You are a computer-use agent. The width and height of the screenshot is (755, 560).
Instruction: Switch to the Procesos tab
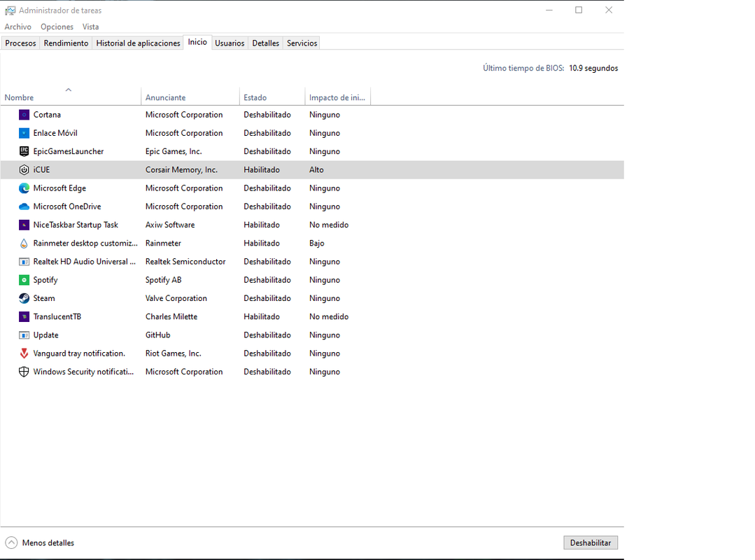click(x=21, y=43)
